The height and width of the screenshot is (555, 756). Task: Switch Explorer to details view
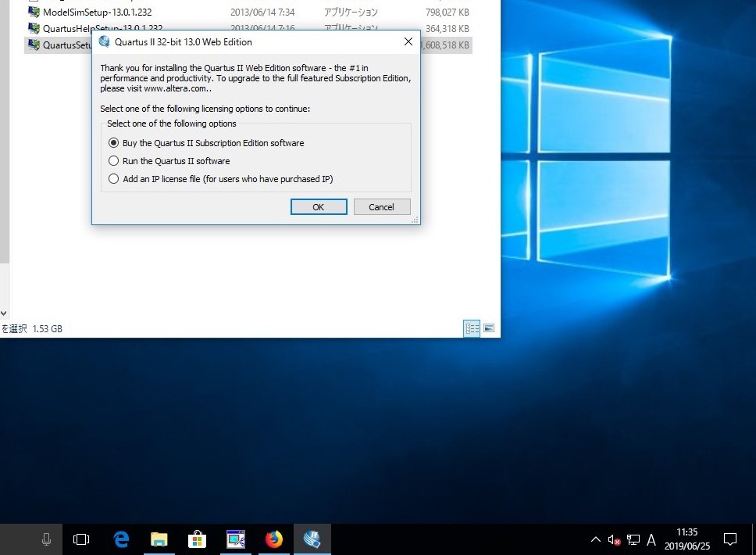coord(472,328)
